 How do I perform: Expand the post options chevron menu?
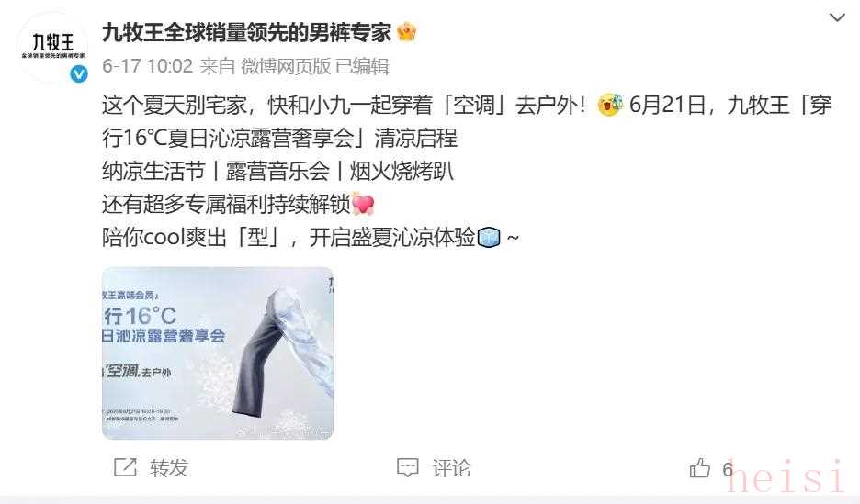(x=837, y=17)
